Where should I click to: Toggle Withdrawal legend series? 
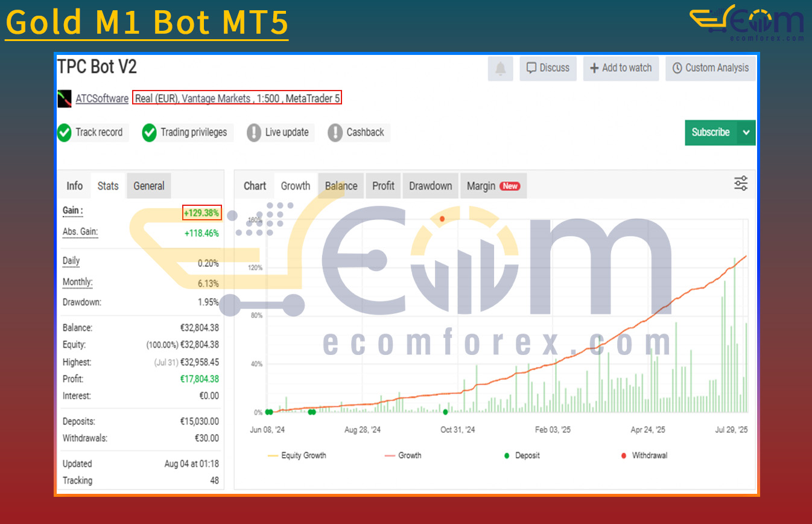644,455
